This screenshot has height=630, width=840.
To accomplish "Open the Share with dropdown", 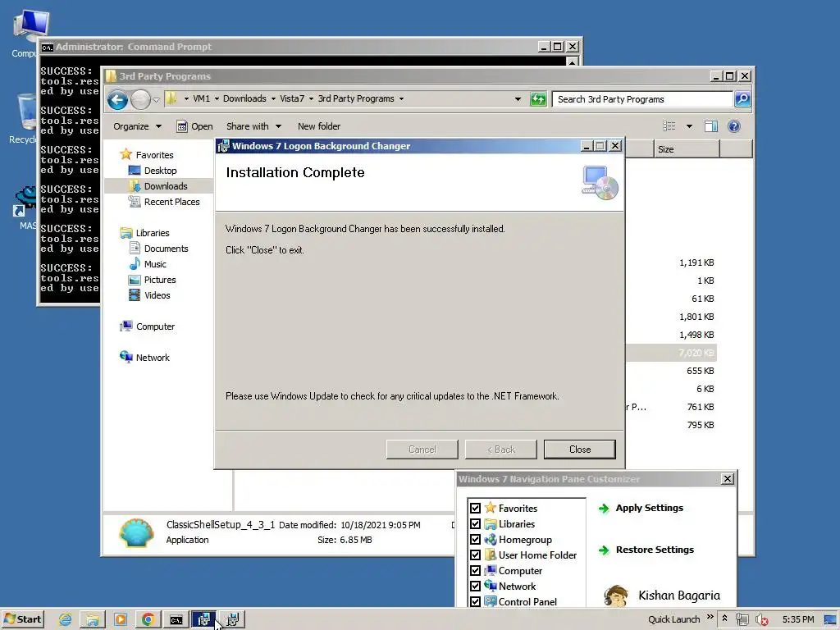I will tap(253, 126).
